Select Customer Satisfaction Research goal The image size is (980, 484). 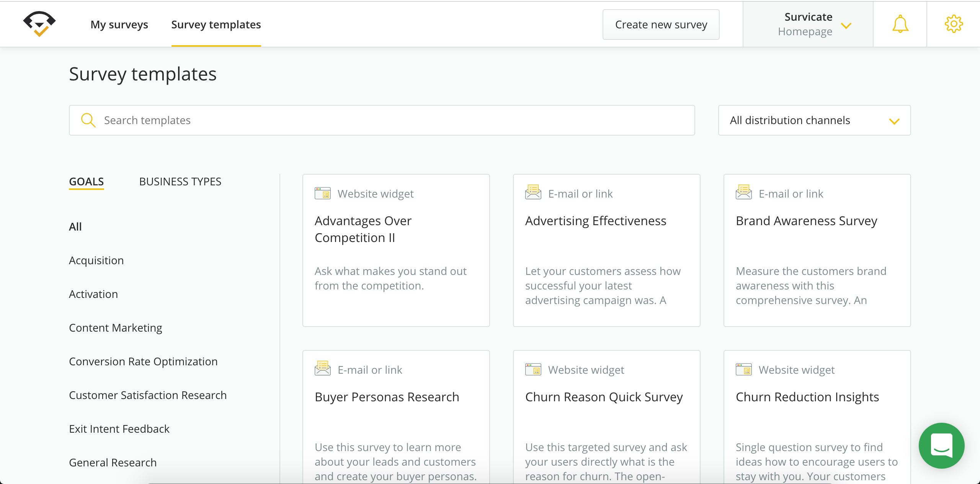pyautogui.click(x=148, y=395)
